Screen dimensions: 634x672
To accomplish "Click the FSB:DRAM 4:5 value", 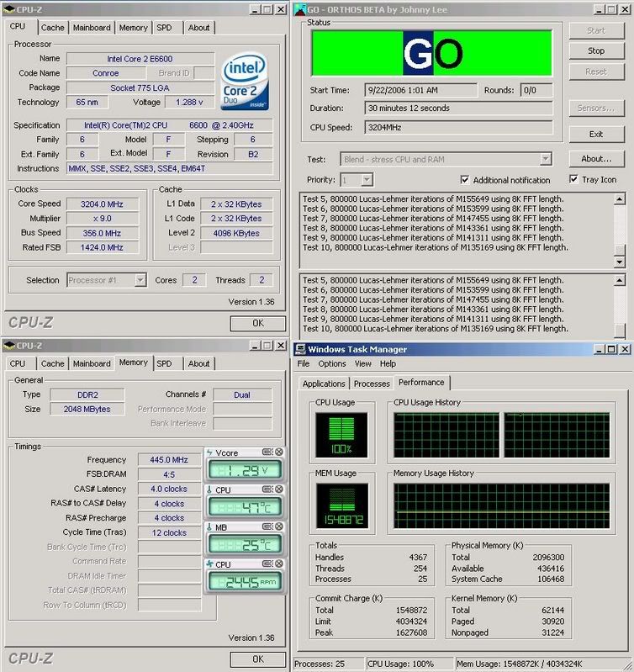I will 169,474.
